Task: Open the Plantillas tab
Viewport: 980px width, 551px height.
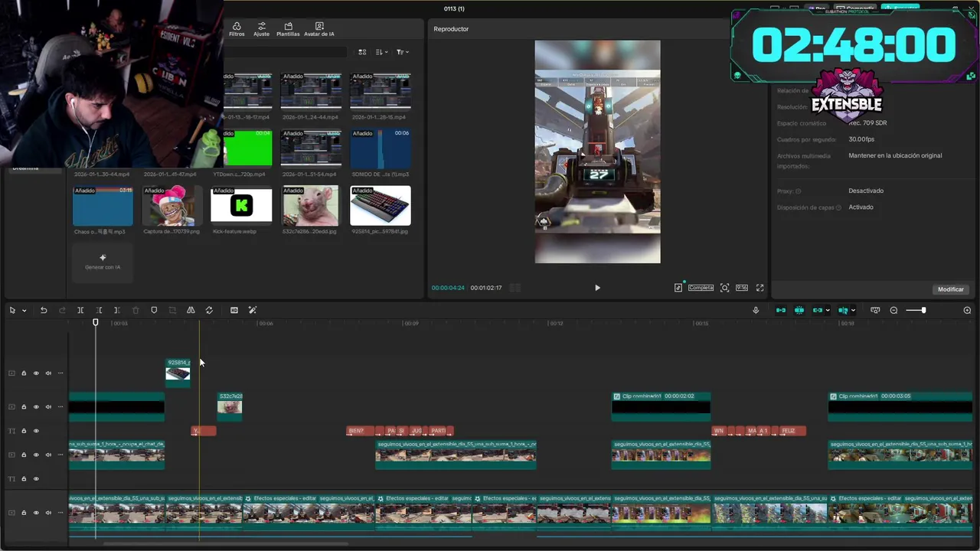Action: (288, 29)
